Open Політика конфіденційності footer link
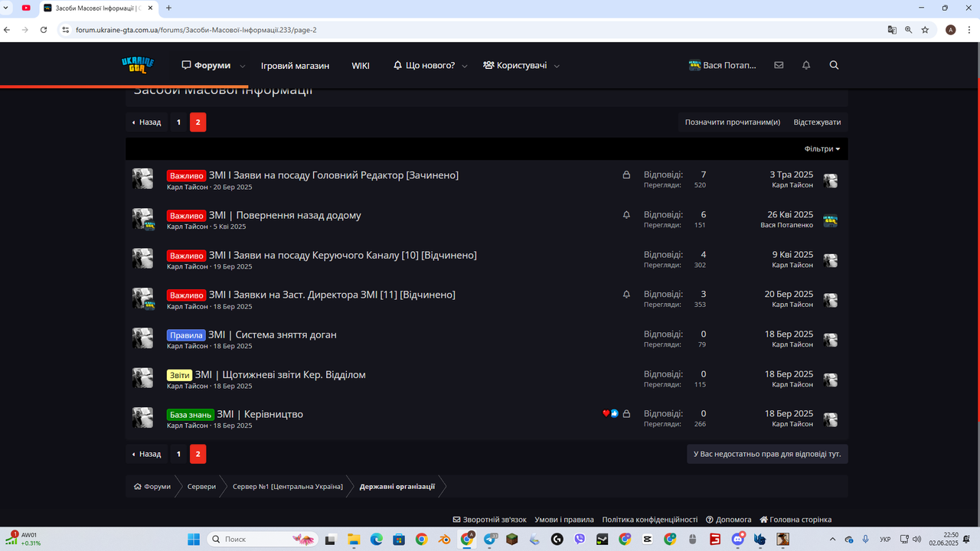Viewport: 980px width, 551px height. pyautogui.click(x=650, y=520)
